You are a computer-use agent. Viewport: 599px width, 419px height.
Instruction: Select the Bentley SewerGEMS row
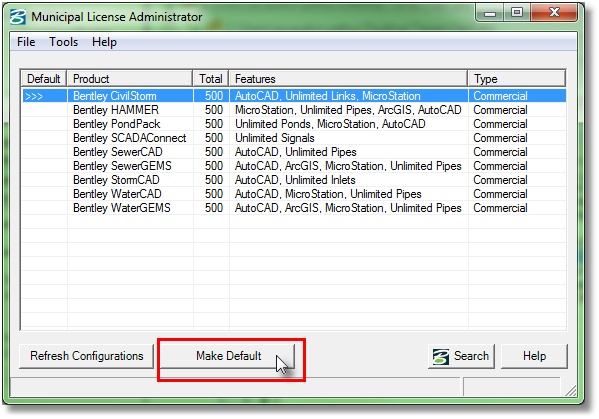click(294, 166)
